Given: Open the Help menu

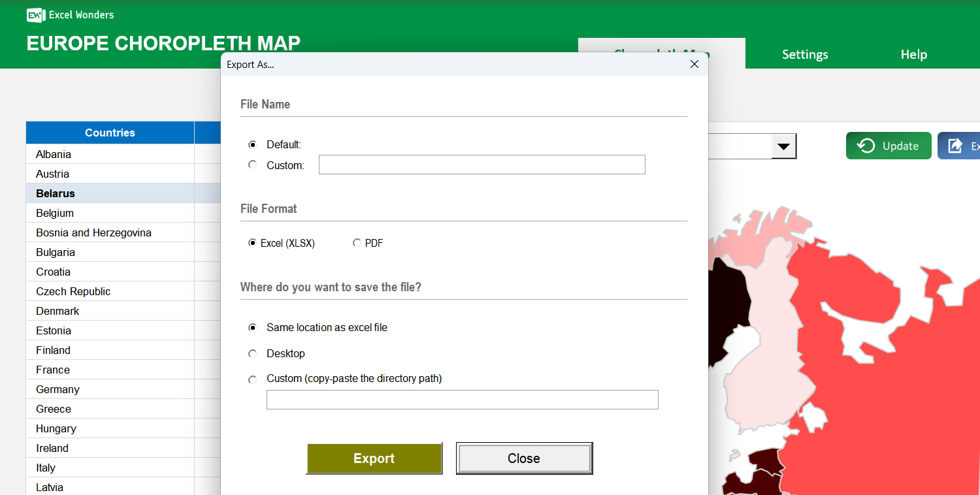Looking at the screenshot, I should click(x=913, y=54).
